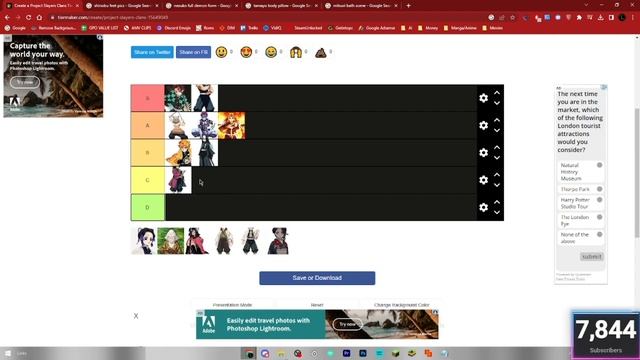The width and height of the screenshot is (640, 360).
Task: Move the B tier row up with its up arrow
Action: click(497, 147)
